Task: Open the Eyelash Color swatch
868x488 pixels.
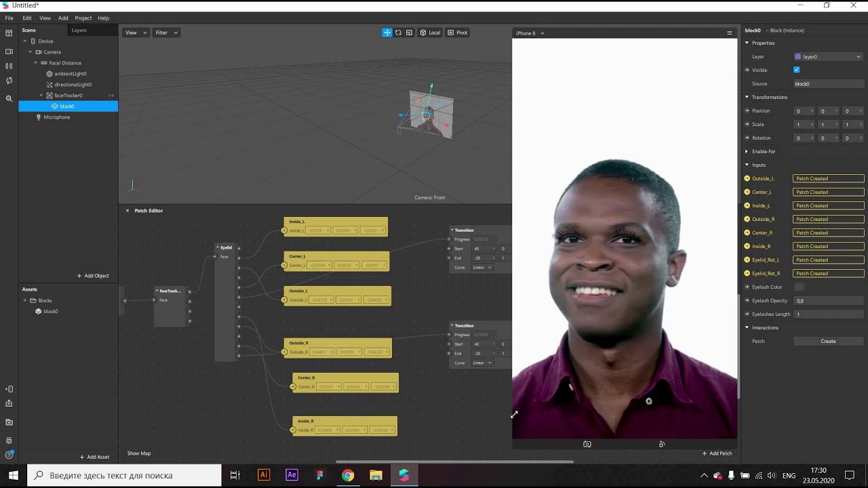Action: point(799,287)
